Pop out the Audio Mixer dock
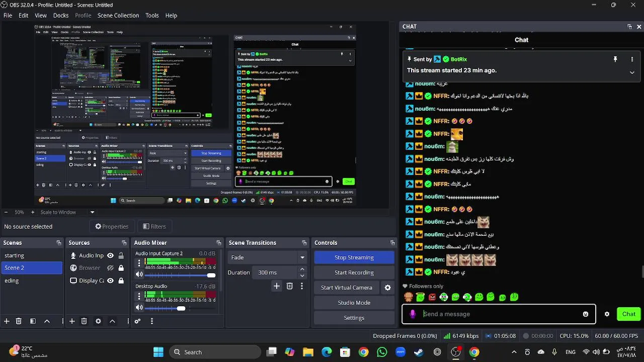This screenshot has width=644, height=362. pyautogui.click(x=218, y=243)
